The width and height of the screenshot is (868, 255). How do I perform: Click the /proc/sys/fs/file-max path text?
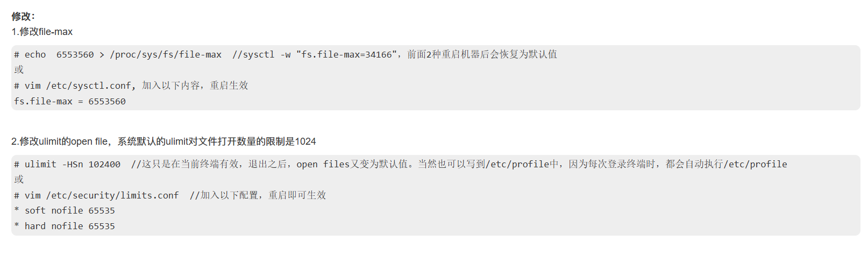click(x=166, y=54)
